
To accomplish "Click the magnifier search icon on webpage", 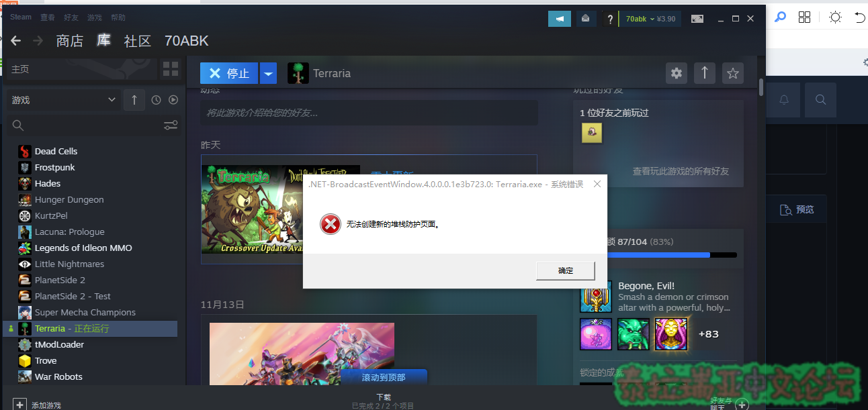I will [820, 100].
